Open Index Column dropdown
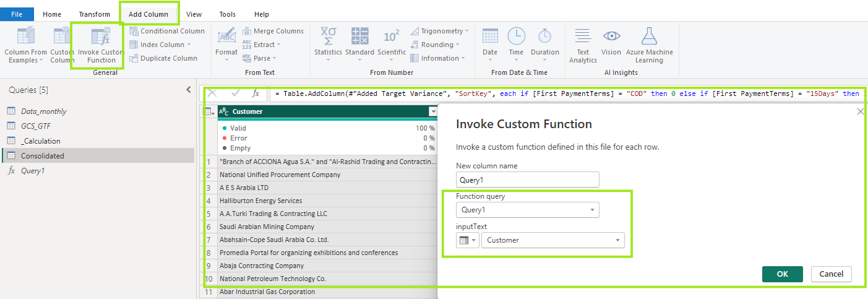Viewport: 868px width, 299px height. click(x=160, y=45)
